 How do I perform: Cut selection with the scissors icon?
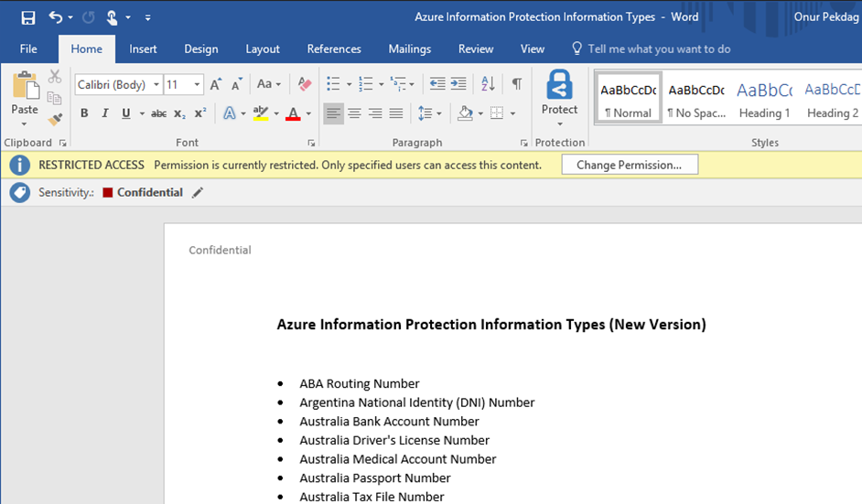pos(54,77)
